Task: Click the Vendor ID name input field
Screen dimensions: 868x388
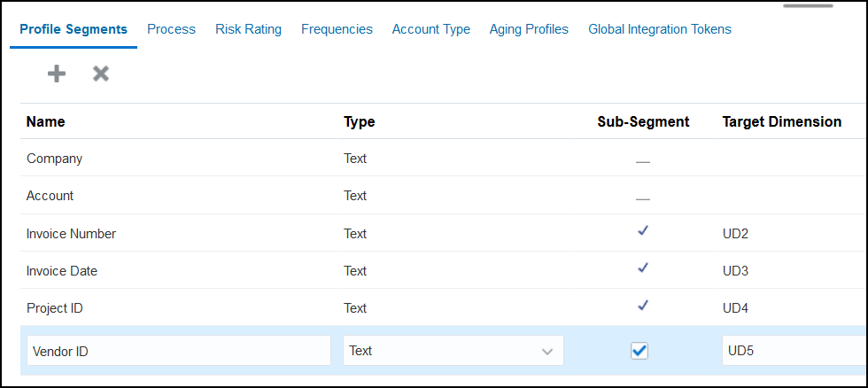Action: point(179,351)
